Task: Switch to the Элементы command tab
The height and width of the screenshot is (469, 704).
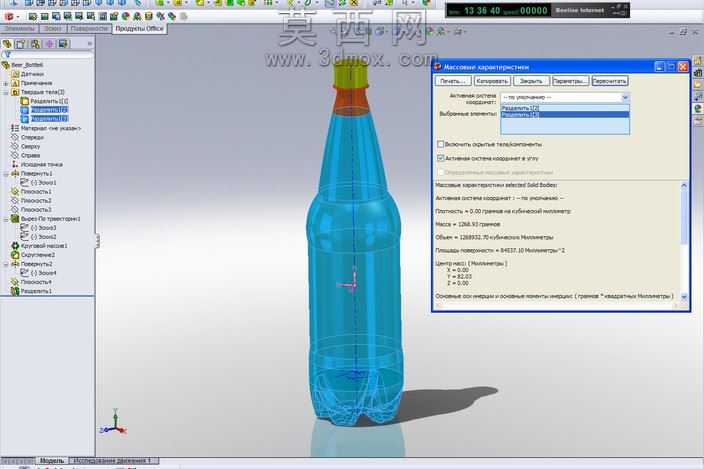Action: click(x=19, y=28)
